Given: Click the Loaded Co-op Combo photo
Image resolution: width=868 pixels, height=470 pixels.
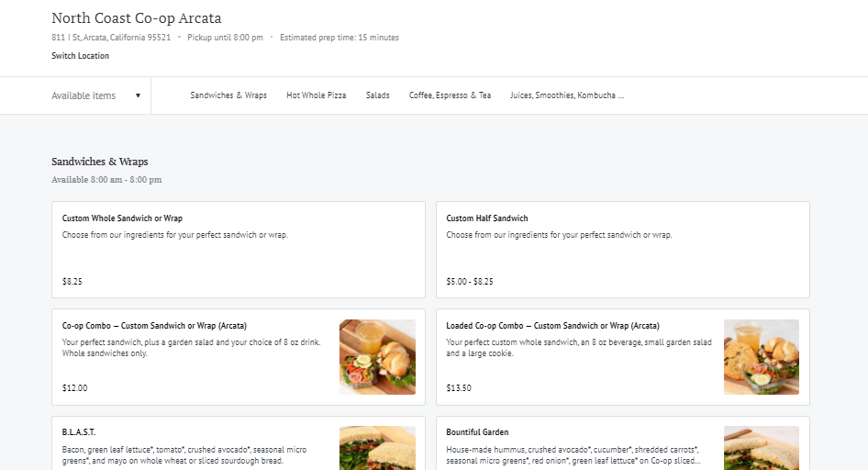Looking at the screenshot, I should click(x=762, y=357).
